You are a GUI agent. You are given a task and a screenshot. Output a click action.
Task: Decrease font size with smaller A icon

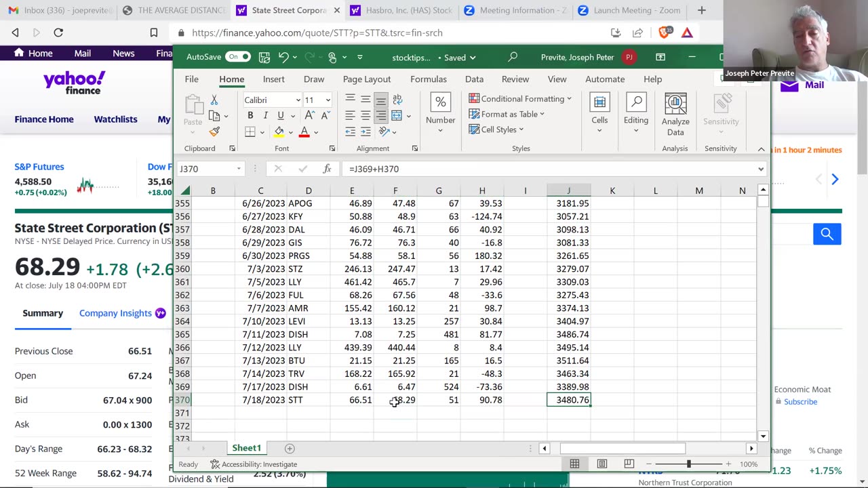[x=325, y=115]
